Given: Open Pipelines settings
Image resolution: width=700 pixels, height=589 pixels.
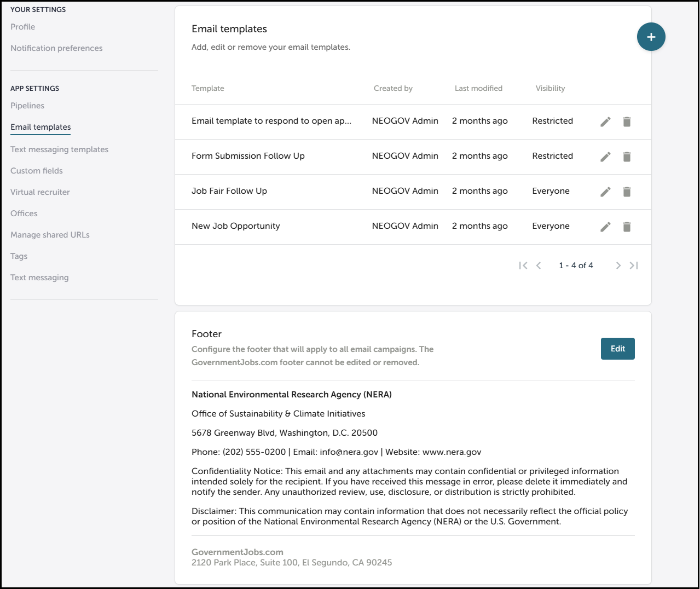Looking at the screenshot, I should 27,106.
